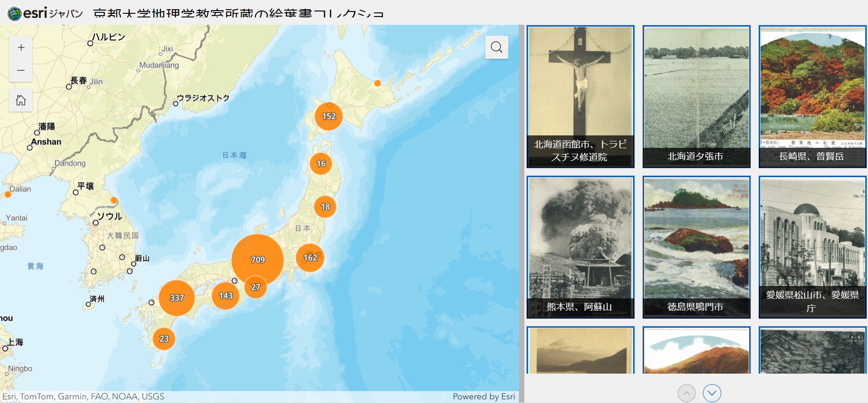The image size is (868, 403).
Task: Click the Dandong city label
Action: 70,163
